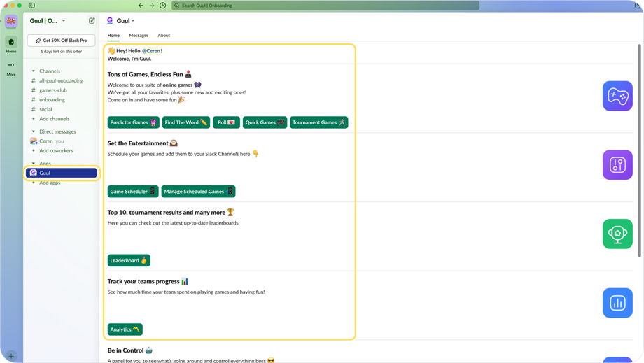The image size is (644, 363).
Task: Click the Guul app logo in header
Action: [x=110, y=20]
